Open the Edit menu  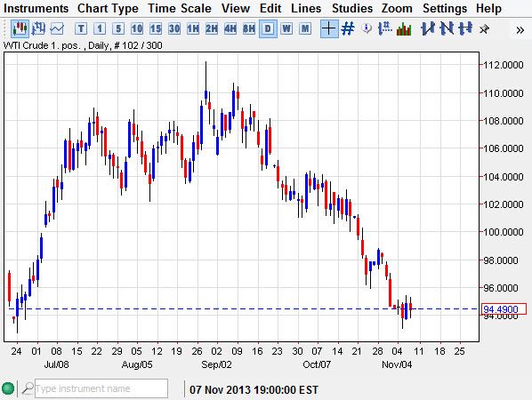[x=270, y=8]
